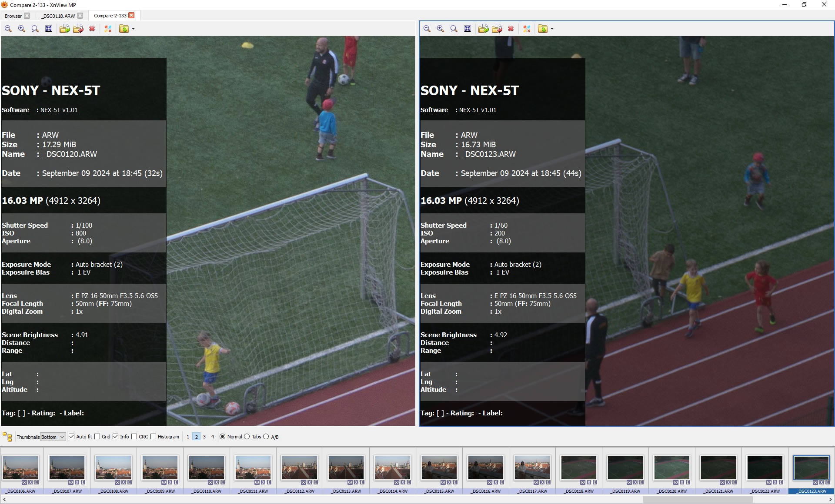Select the _DSC0109.ARW thumbnail
This screenshot has height=504, width=835.
pyautogui.click(x=160, y=468)
